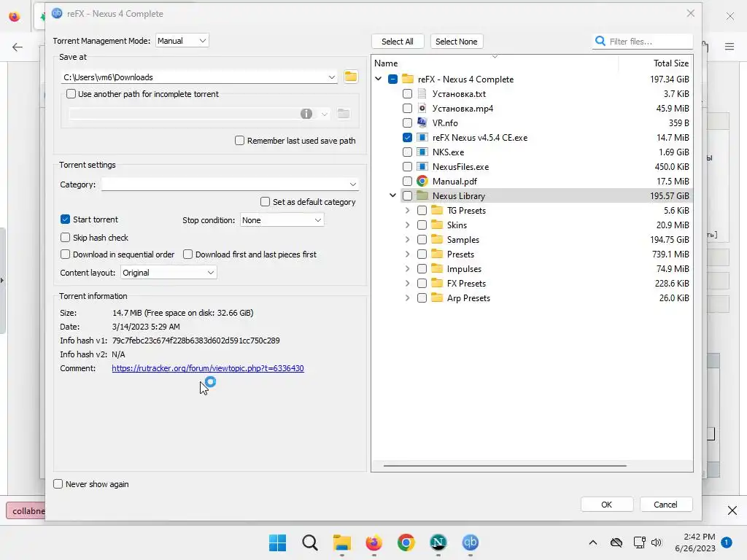Open the Content layout dropdown
Viewport: 747px width, 560px height.
click(x=169, y=273)
